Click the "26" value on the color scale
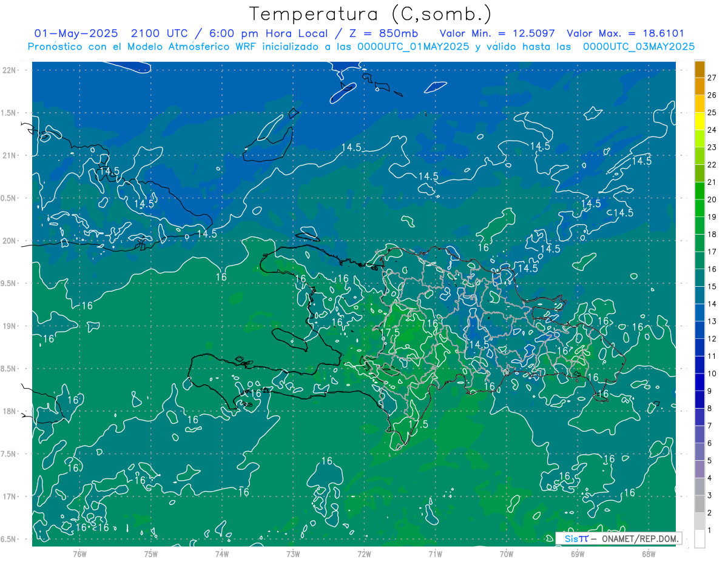The width and height of the screenshot is (728, 562). click(x=712, y=95)
